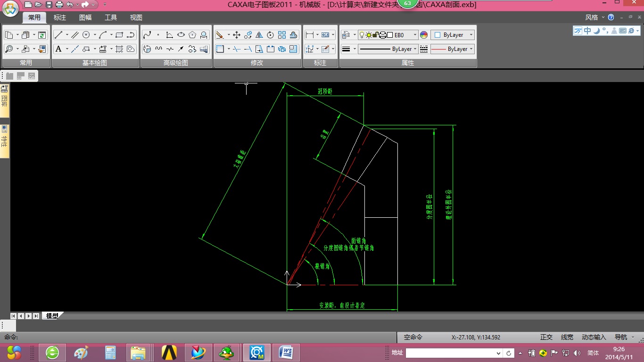Expand the Line tool dropdown arrow
This screenshot has width=644, height=362.
67,35
